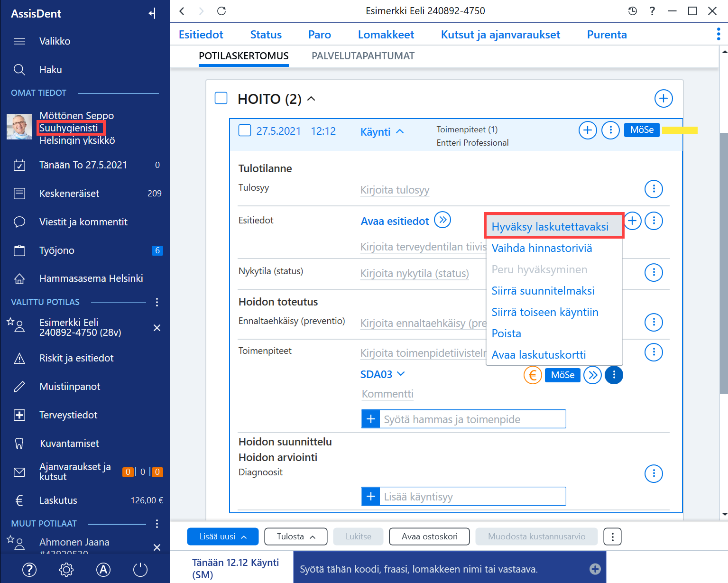Click the yellow color bar in visit header
This screenshot has height=583, width=728.
tap(680, 130)
